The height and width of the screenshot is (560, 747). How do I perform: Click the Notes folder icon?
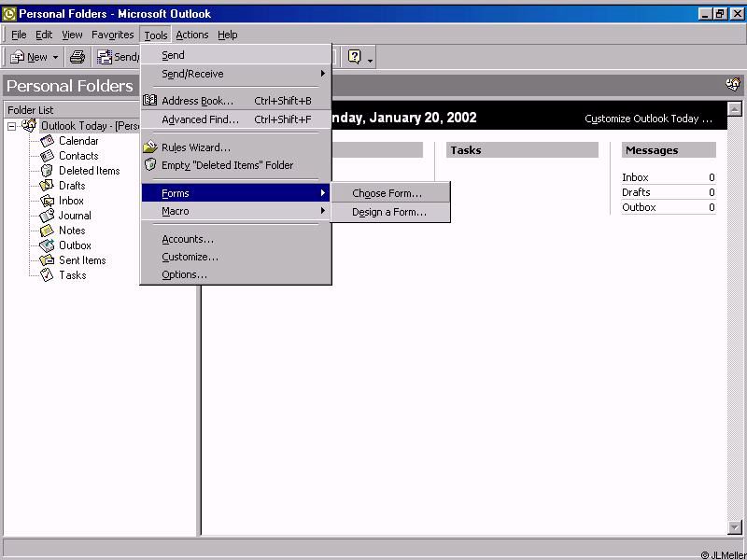click(47, 231)
